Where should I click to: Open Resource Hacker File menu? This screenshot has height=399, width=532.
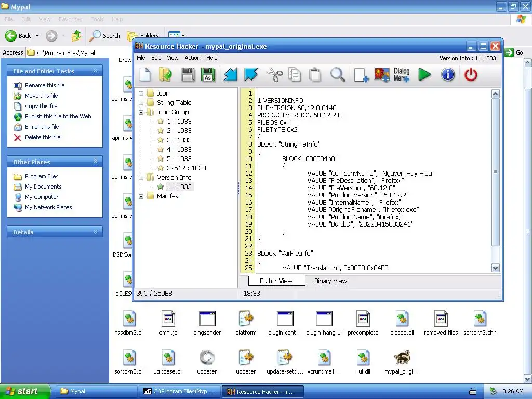pyautogui.click(x=141, y=58)
